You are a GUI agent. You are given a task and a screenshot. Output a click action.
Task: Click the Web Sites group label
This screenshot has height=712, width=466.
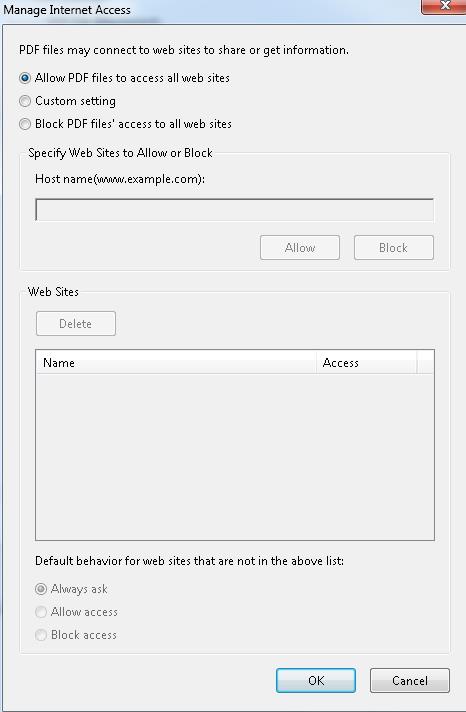[53, 292]
